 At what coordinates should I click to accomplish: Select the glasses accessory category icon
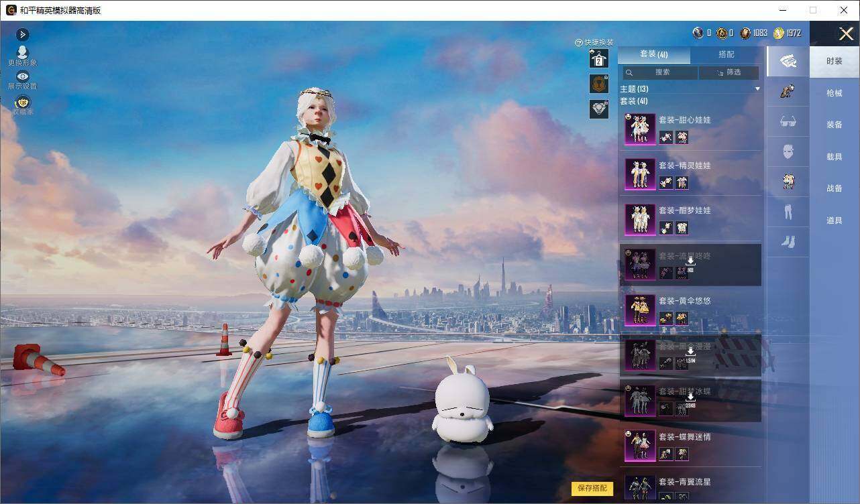788,121
